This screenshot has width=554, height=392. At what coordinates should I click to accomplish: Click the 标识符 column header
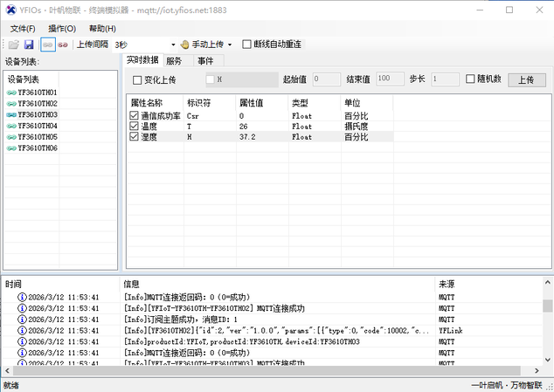210,103
